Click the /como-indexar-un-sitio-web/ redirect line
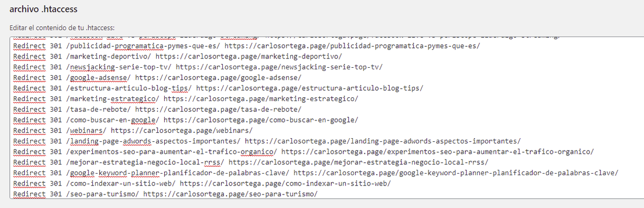644x208 pixels. pyautogui.click(x=202, y=183)
